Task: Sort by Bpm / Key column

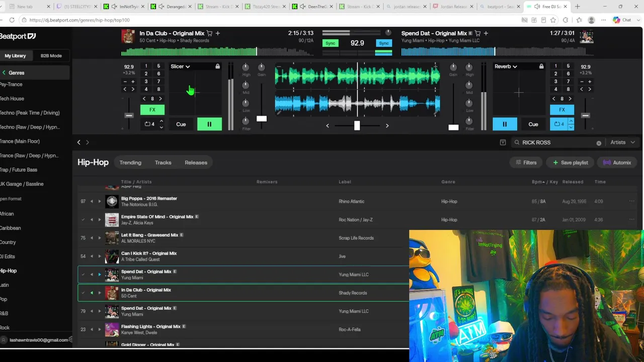Action: (x=545, y=182)
